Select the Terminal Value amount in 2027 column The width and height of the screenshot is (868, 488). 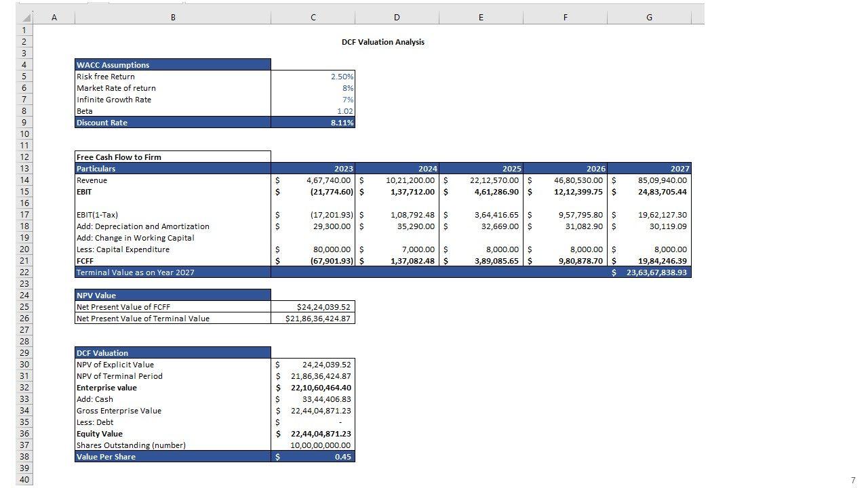(x=650, y=272)
